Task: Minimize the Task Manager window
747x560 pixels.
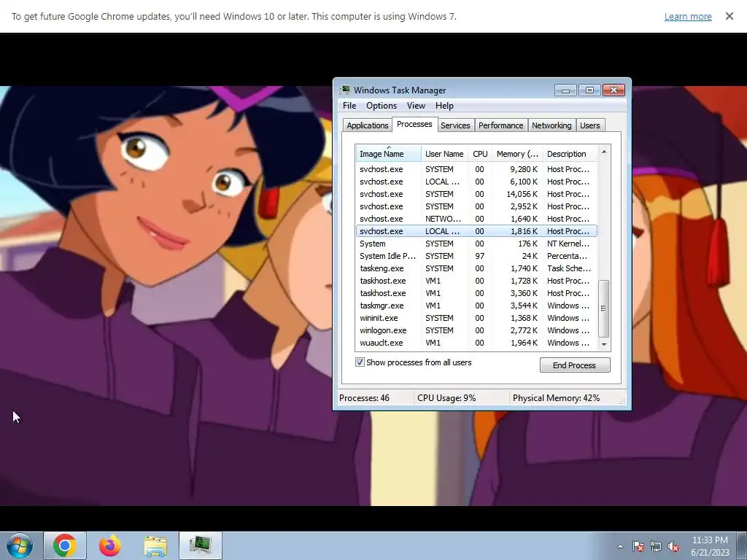Action: [565, 90]
